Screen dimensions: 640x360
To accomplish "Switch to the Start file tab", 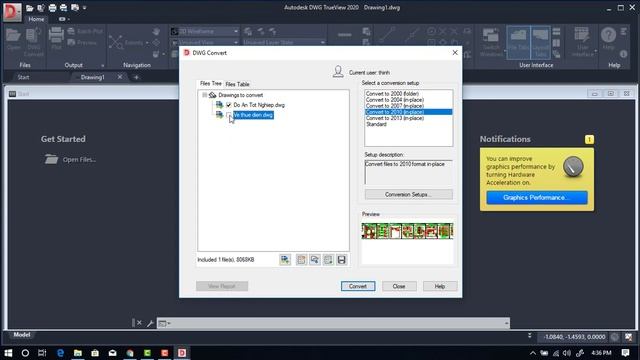I will pos(23,77).
